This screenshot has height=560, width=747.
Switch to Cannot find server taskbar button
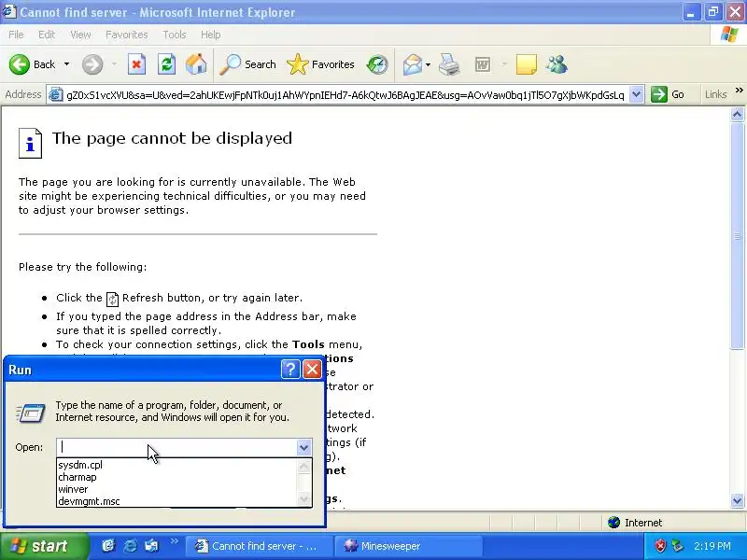pos(258,546)
